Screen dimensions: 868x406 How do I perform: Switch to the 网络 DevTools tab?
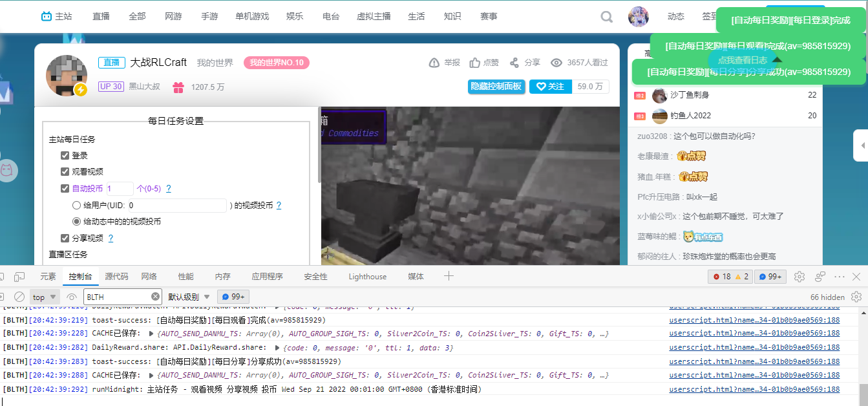click(149, 277)
